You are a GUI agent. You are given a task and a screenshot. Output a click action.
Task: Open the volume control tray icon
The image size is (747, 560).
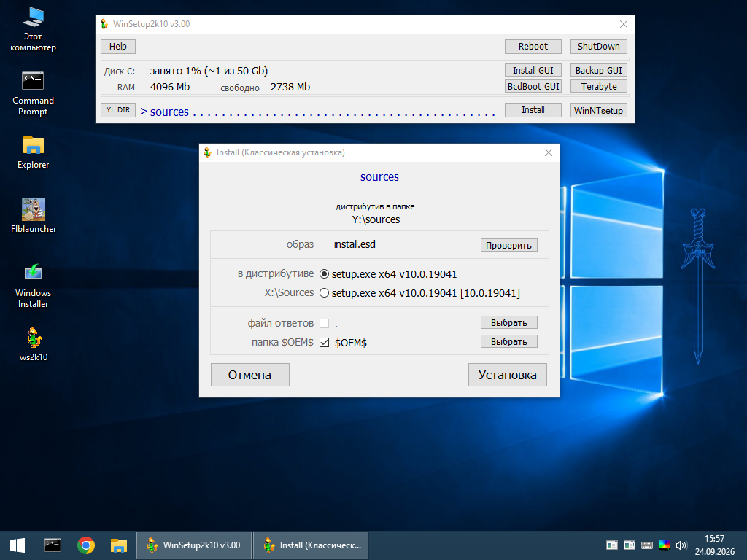coord(681,545)
